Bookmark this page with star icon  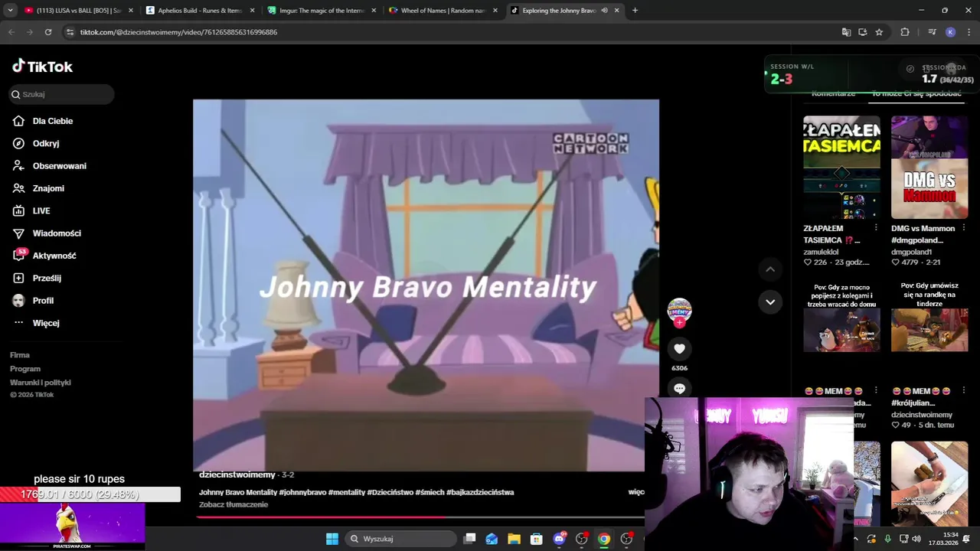click(x=879, y=32)
